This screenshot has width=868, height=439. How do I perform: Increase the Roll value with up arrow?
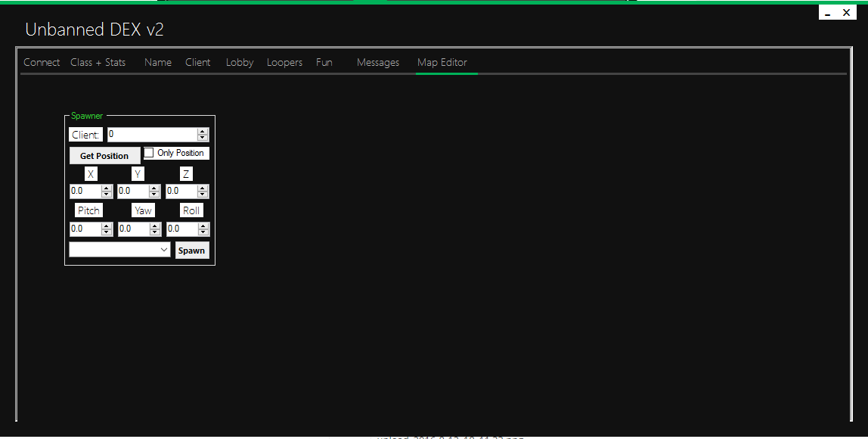203,226
